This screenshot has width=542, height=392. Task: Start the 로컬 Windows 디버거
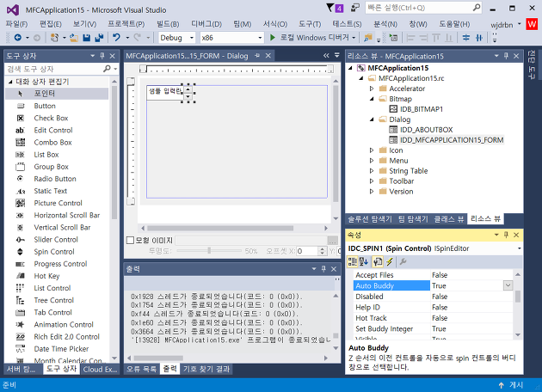[x=312, y=37]
